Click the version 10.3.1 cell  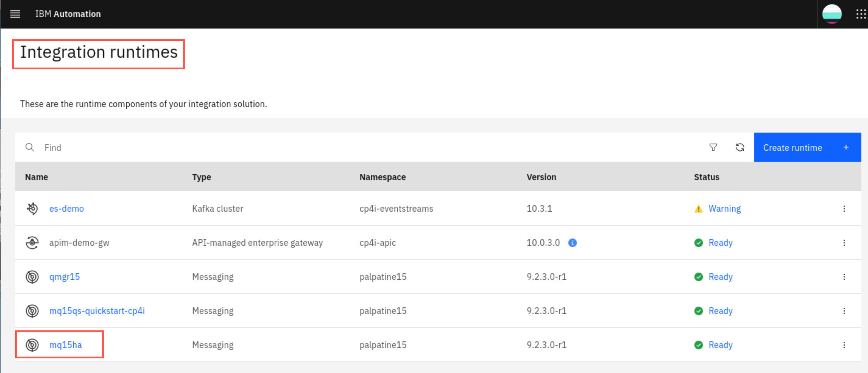[x=539, y=209]
